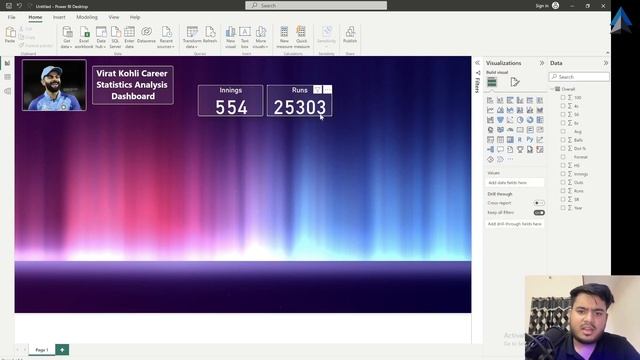Select the Multi-row card visual
Viewport: 640px width, 360px height.
coord(530,130)
